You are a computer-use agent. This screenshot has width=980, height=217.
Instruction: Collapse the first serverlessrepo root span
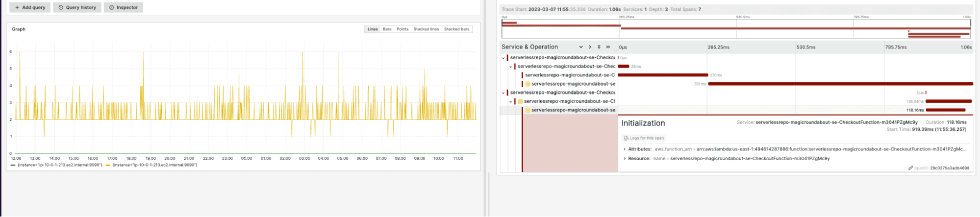(503, 58)
